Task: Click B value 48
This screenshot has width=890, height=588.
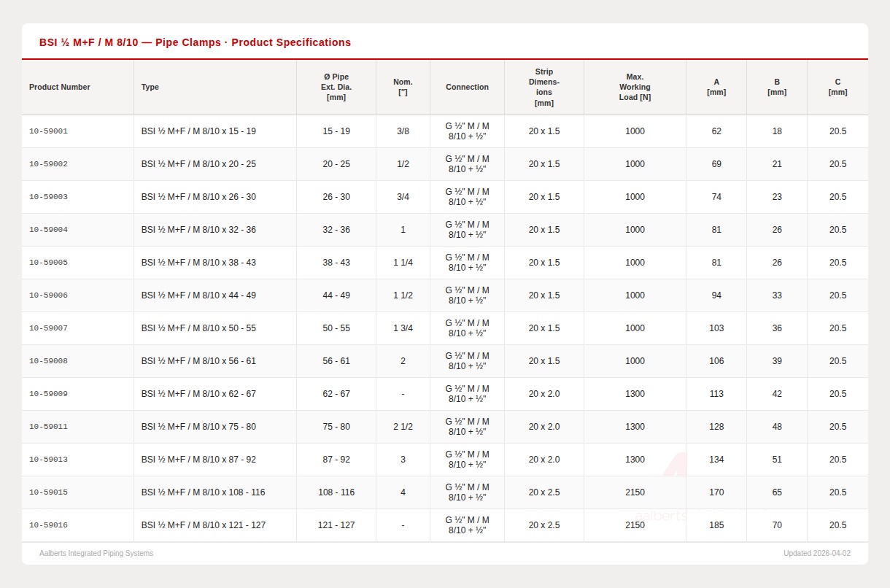Action: pos(777,427)
